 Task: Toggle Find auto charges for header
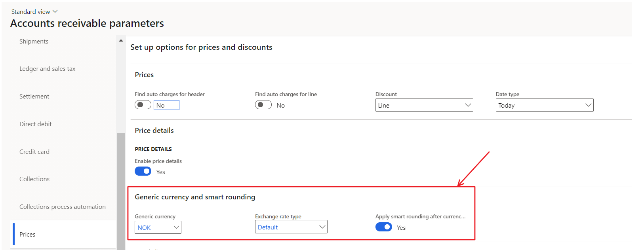[143, 105]
